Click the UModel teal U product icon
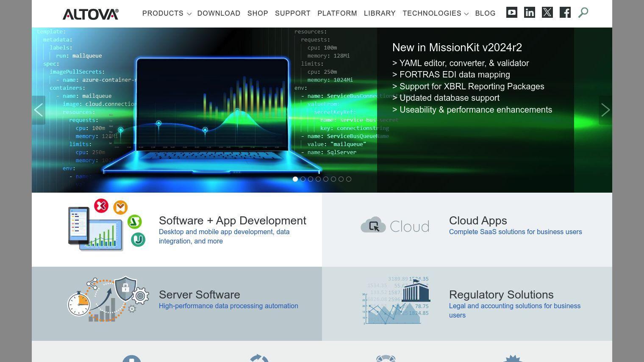Viewport: 644px width, 362px height. (138, 240)
